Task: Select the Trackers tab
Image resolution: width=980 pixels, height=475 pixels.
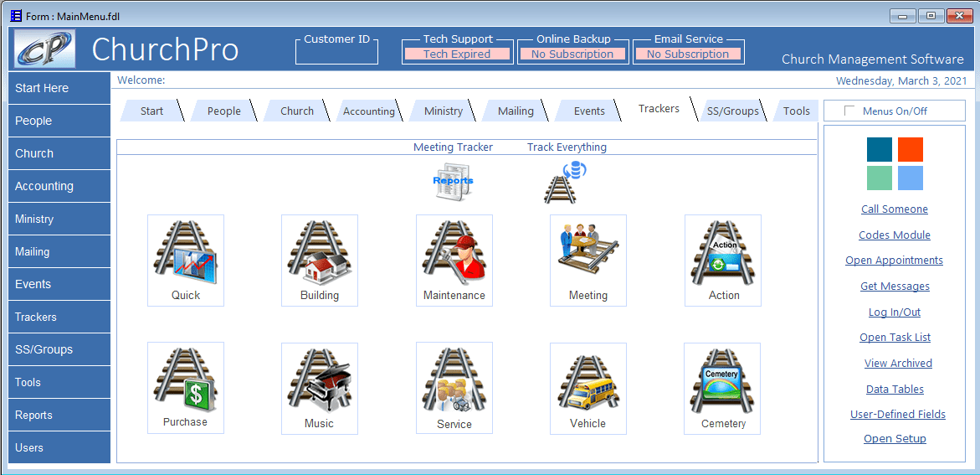Action: [659, 109]
